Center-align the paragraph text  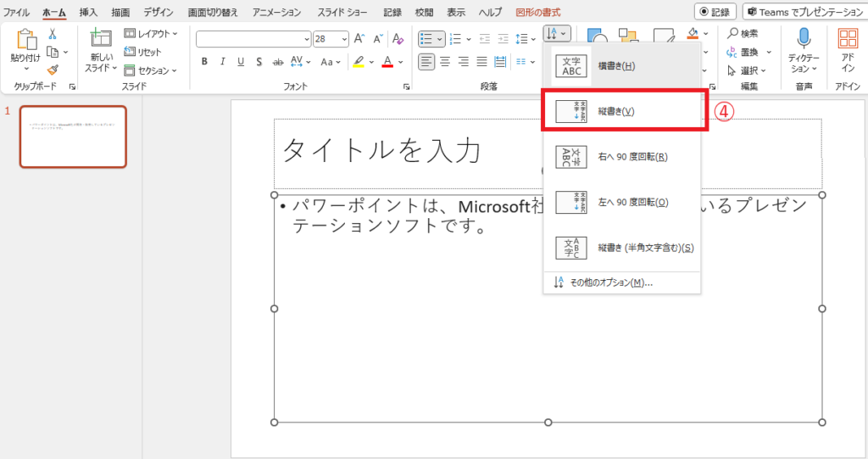(445, 62)
